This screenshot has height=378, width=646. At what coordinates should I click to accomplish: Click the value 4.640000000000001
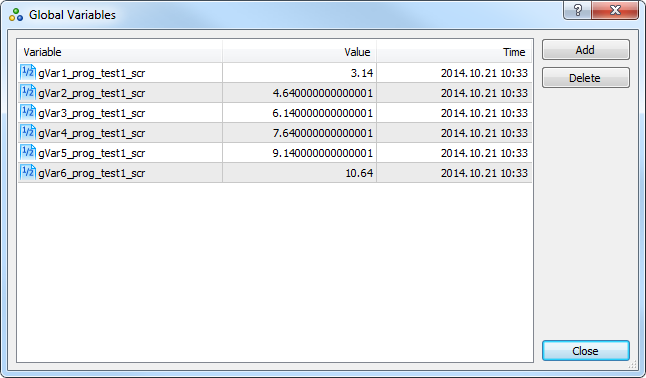(323, 93)
